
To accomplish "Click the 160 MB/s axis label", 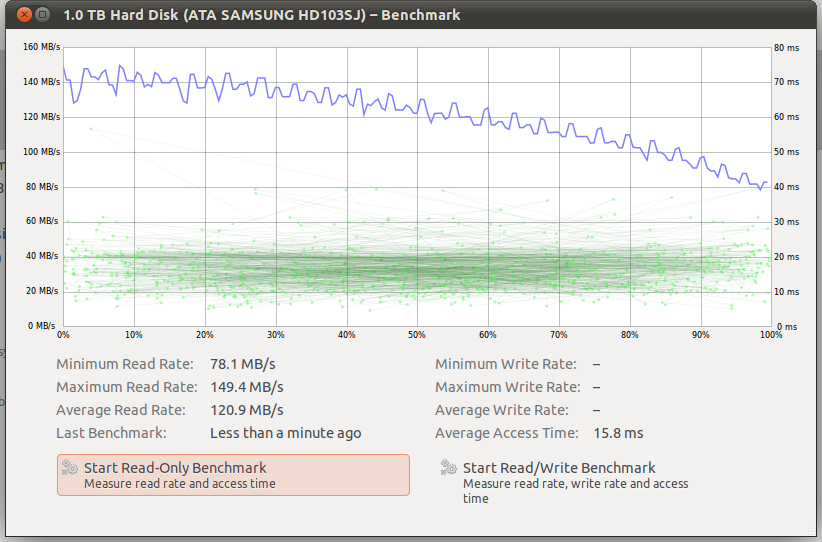I will (41, 47).
